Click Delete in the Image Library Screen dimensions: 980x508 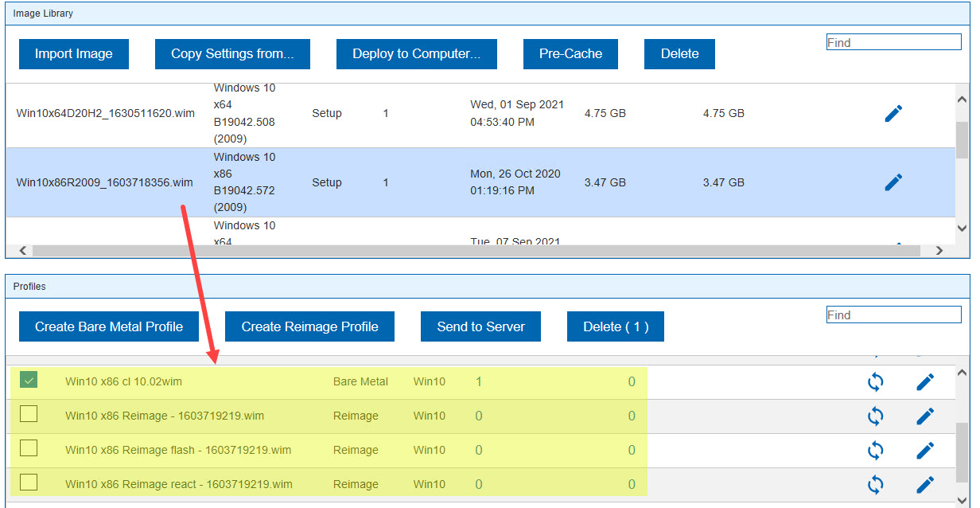(680, 54)
